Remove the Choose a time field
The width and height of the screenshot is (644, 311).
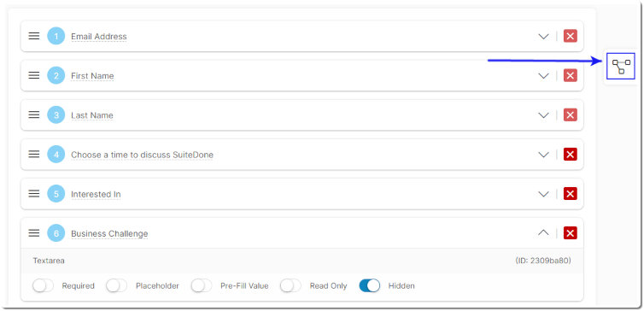(x=570, y=155)
